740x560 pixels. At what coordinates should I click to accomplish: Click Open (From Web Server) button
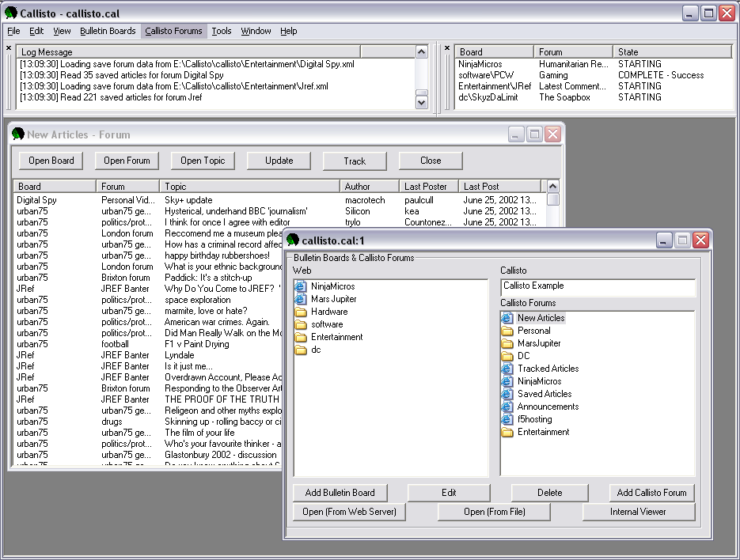(x=349, y=512)
